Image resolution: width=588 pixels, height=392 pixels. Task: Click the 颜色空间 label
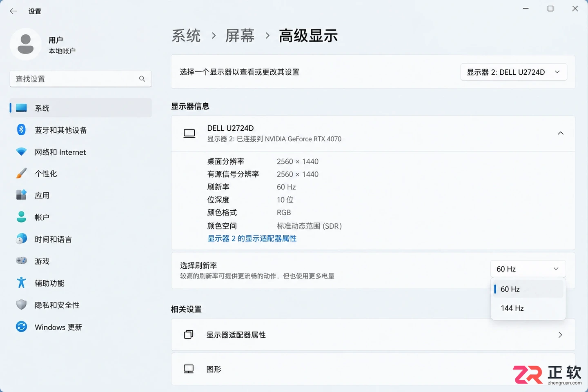[222, 226]
